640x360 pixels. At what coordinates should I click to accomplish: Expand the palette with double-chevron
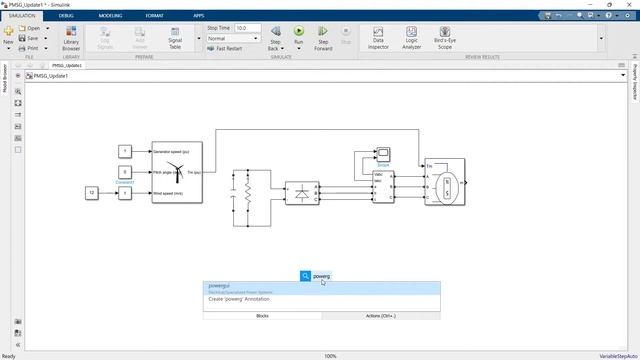[18, 345]
